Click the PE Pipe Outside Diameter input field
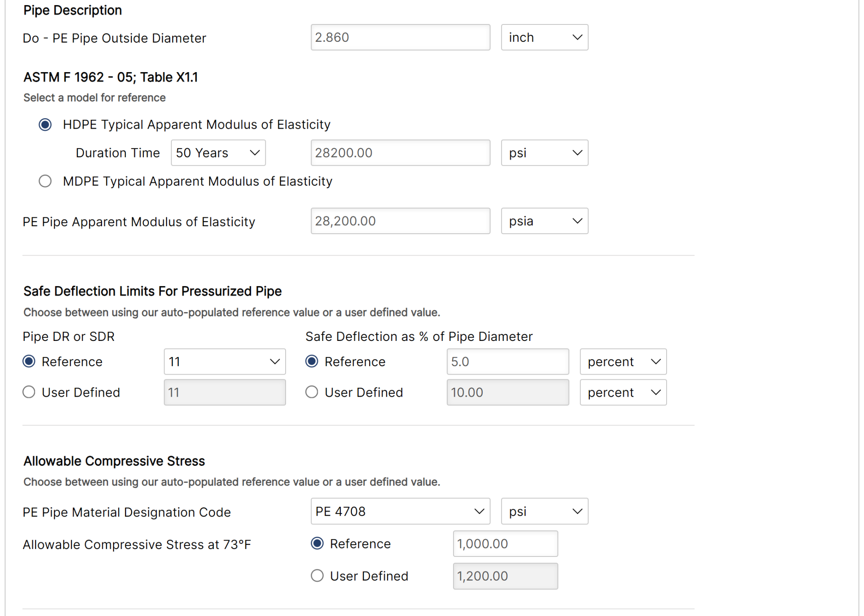Screen dimensions: 864x616 400,38
